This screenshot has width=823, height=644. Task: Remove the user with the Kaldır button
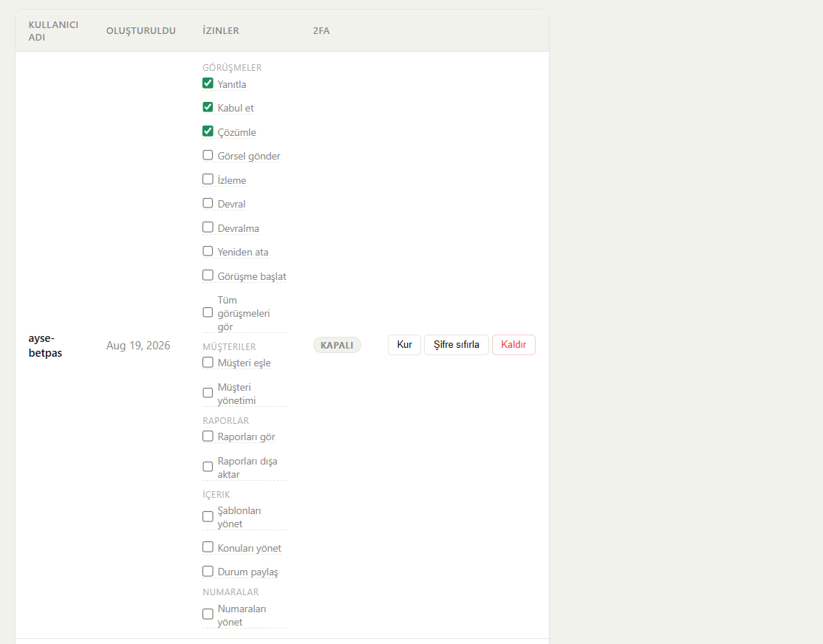(514, 345)
